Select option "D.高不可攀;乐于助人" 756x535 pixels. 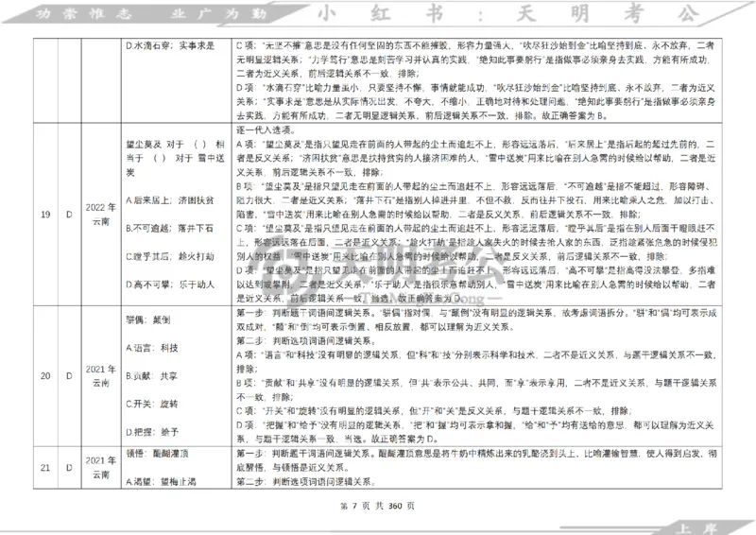[170, 285]
